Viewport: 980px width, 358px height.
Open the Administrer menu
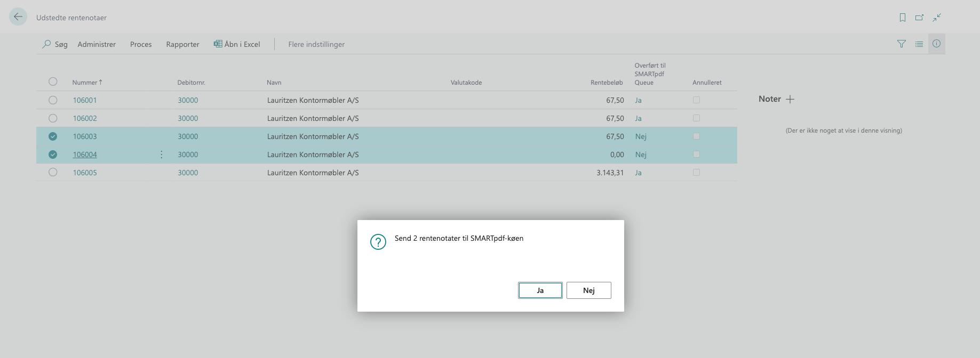97,44
